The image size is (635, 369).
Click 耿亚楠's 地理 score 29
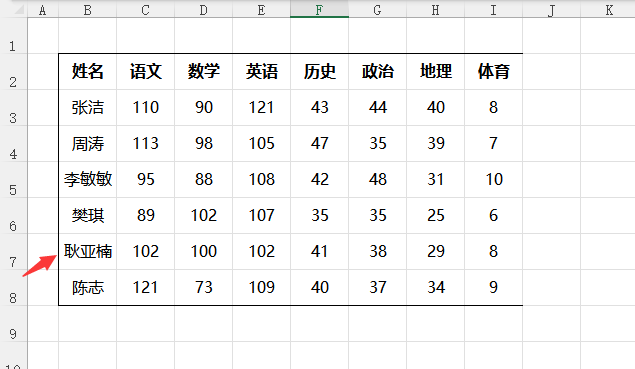(x=435, y=252)
